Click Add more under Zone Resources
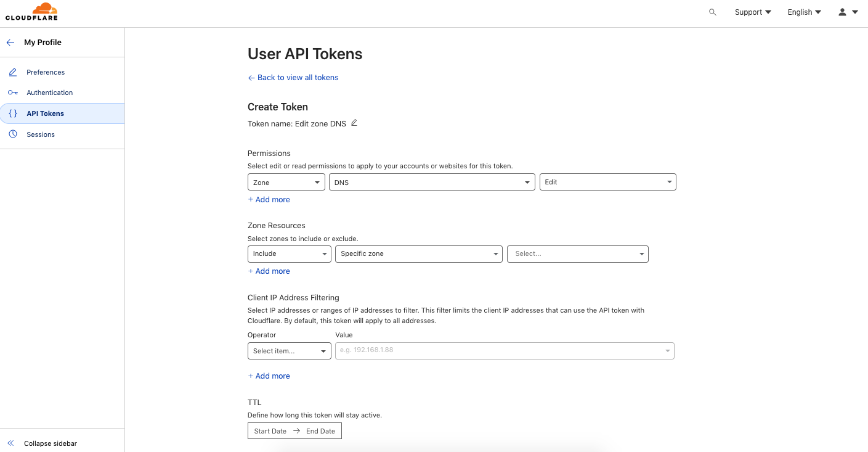Image resolution: width=868 pixels, height=452 pixels. coord(269,271)
